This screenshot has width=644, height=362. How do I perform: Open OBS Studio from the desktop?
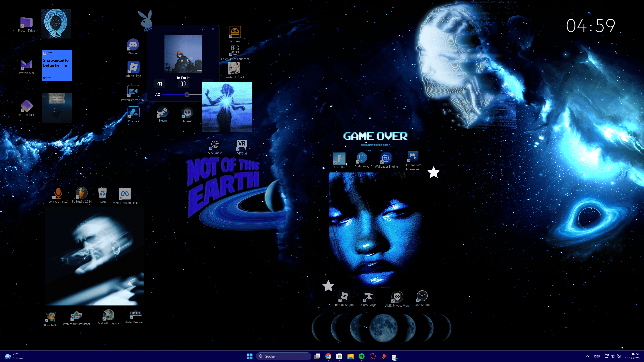pos(422,298)
